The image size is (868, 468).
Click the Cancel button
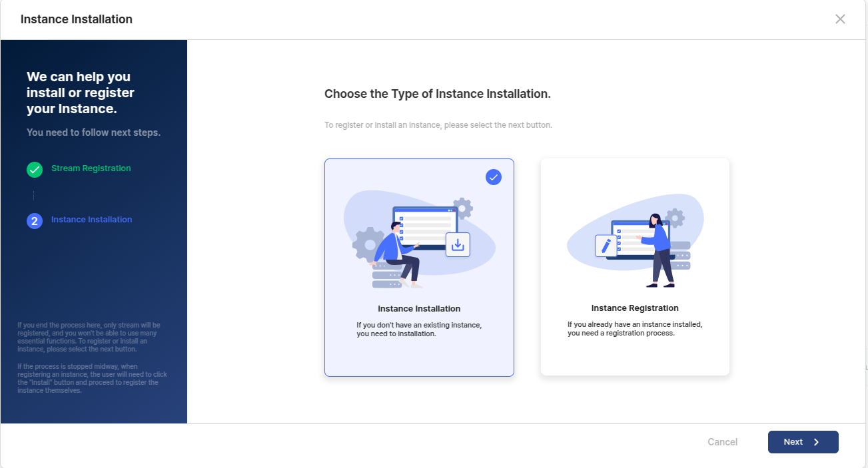point(722,442)
